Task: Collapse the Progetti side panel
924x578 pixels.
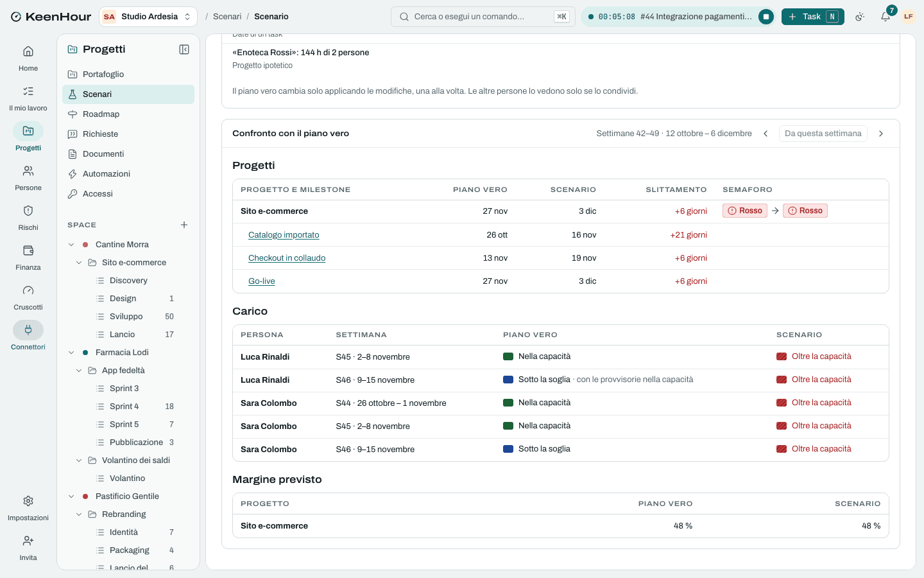Action: click(x=184, y=49)
